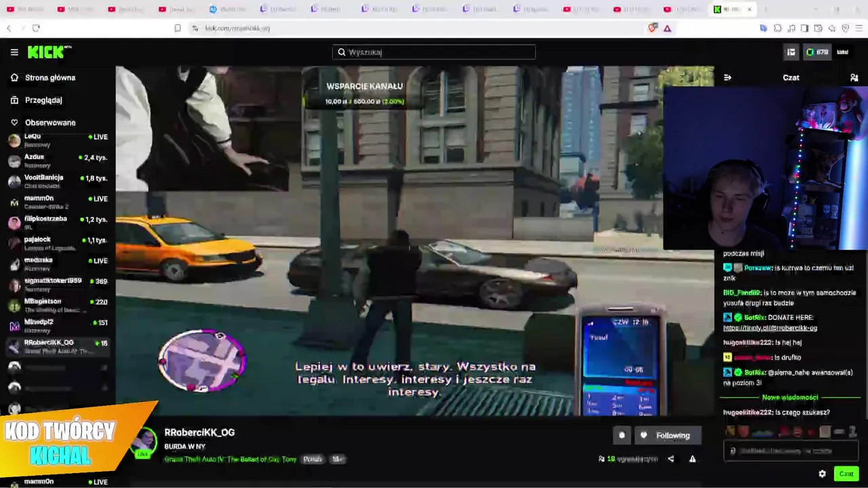The width and height of the screenshot is (868, 488).
Task: Open pajalock channel in followed list
Action: (58, 243)
